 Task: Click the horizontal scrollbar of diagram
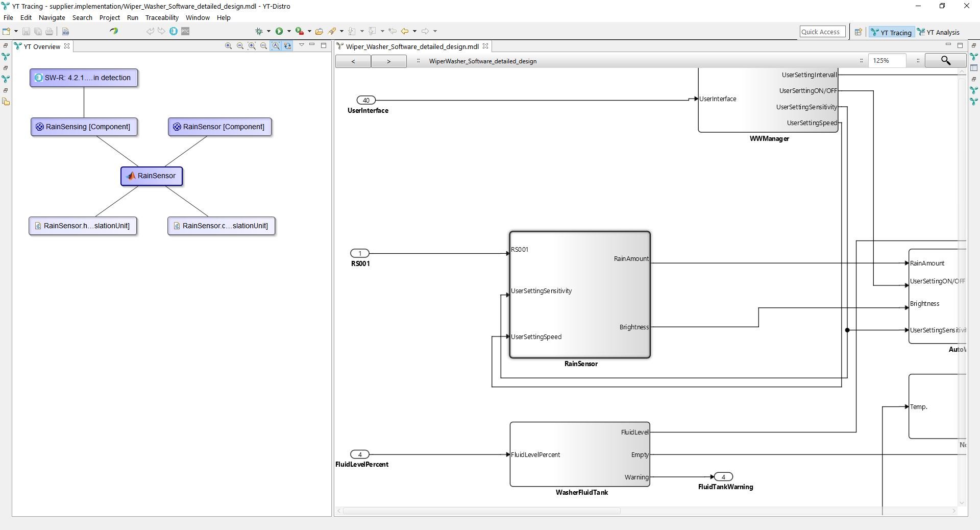click(481, 511)
